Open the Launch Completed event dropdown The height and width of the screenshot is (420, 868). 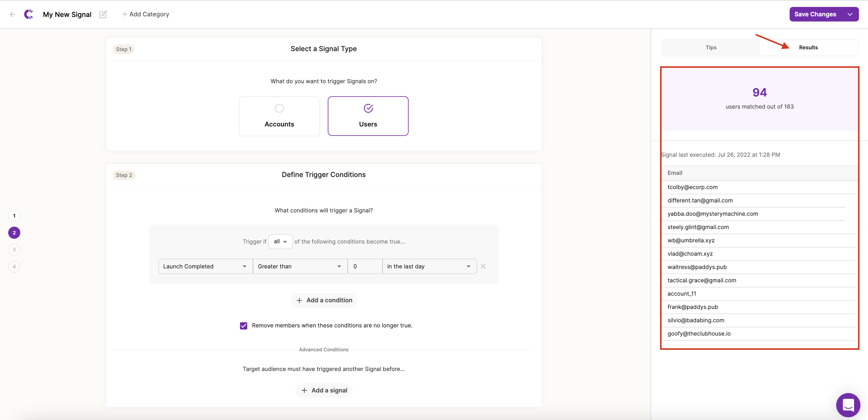click(205, 266)
